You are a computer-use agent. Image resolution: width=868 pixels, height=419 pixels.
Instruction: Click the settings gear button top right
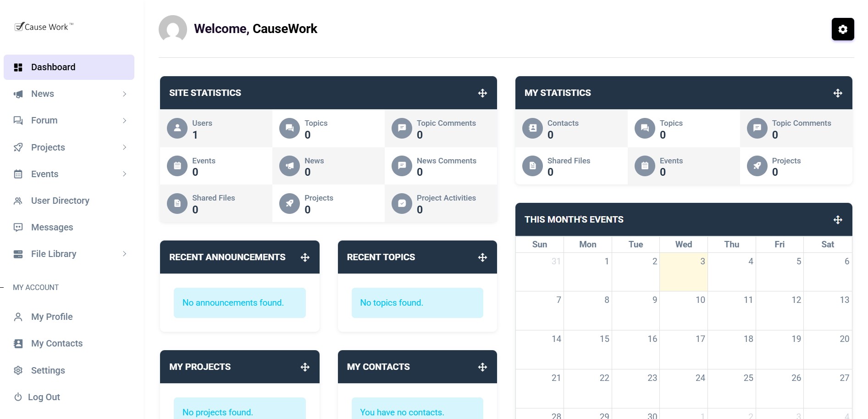842,29
